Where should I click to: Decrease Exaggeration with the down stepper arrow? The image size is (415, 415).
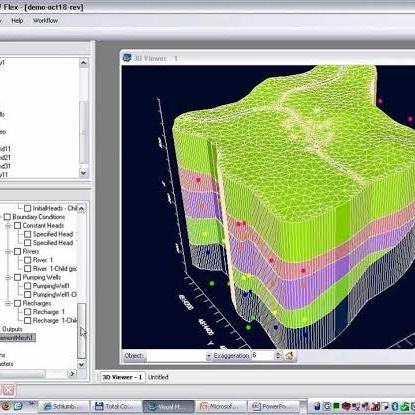pos(278,358)
